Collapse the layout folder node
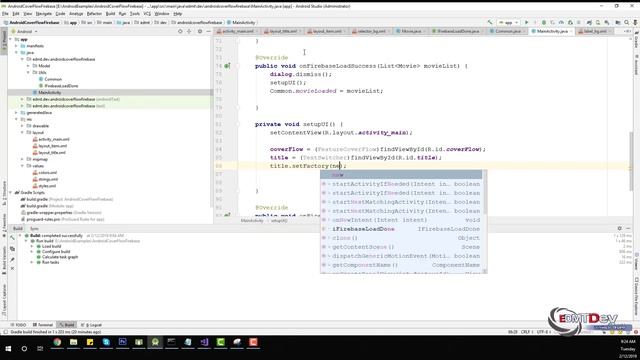640x360 pixels. point(22,133)
